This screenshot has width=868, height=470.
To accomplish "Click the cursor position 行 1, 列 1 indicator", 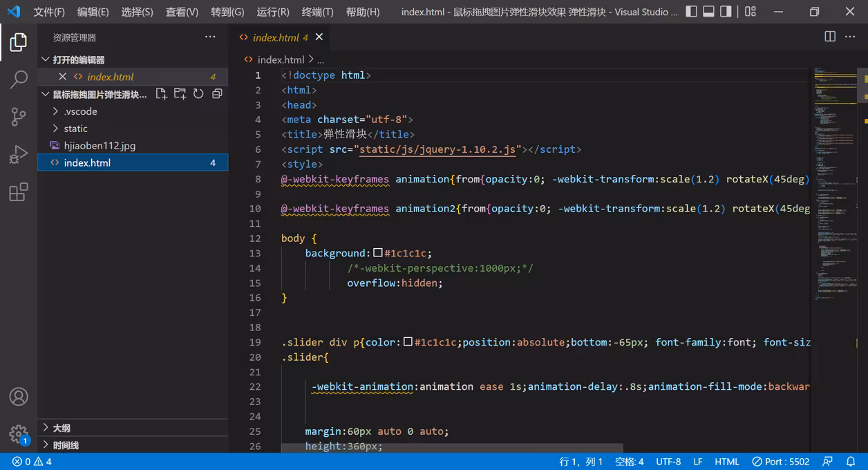I will 581,462.
